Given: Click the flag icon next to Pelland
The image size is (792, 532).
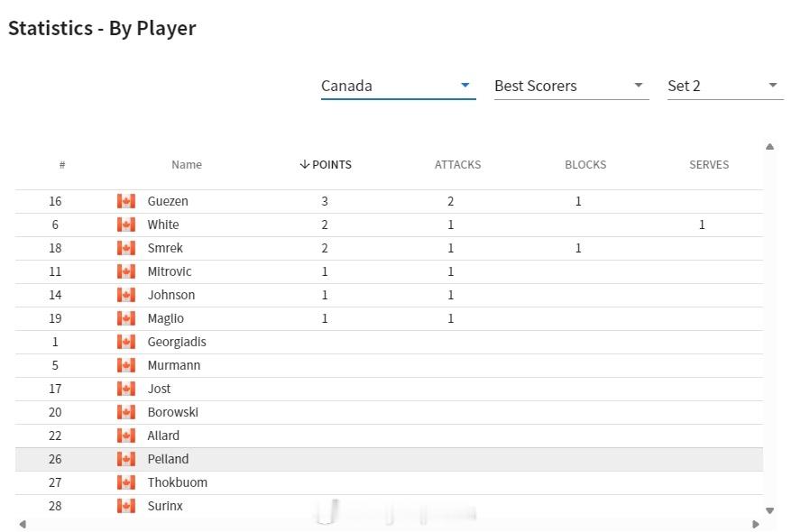Looking at the screenshot, I should pos(126,459).
